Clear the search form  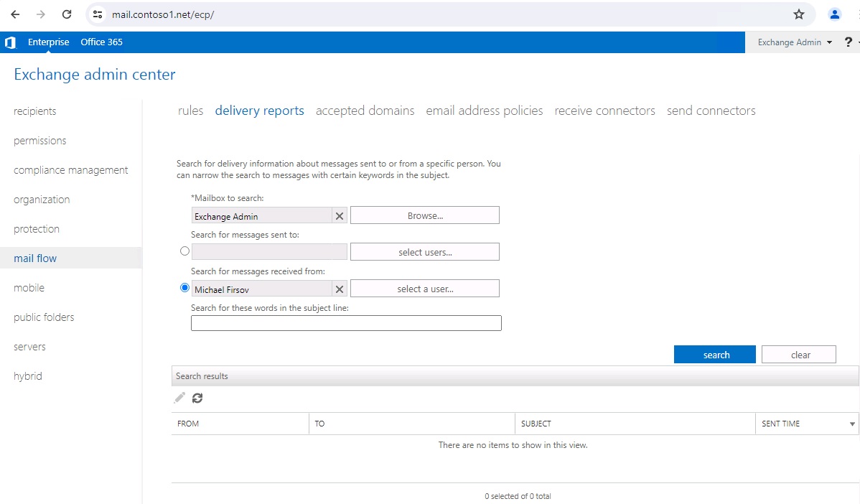click(x=798, y=354)
